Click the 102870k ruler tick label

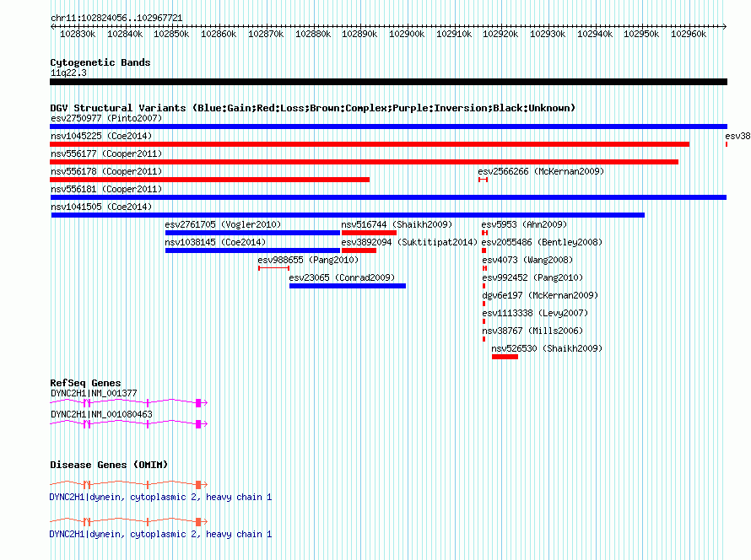click(x=266, y=35)
